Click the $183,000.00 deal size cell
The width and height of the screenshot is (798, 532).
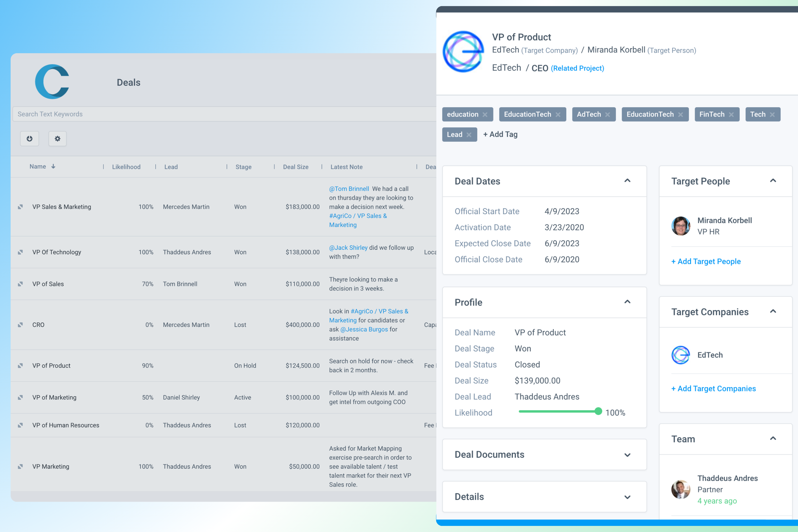(x=302, y=207)
